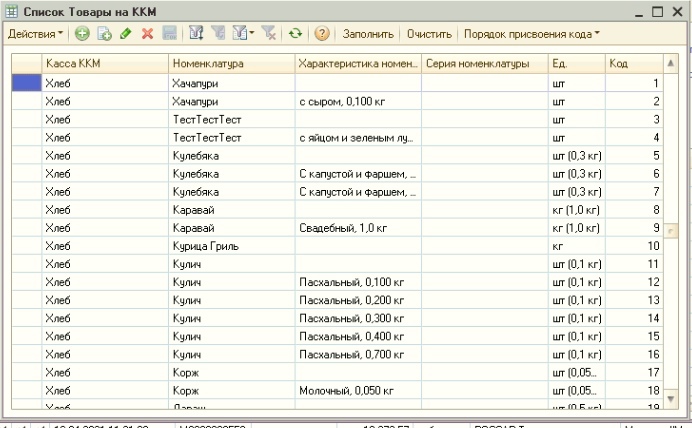The image size is (692, 428).
Task: Click the green Add new item icon
Action: [x=82, y=34]
